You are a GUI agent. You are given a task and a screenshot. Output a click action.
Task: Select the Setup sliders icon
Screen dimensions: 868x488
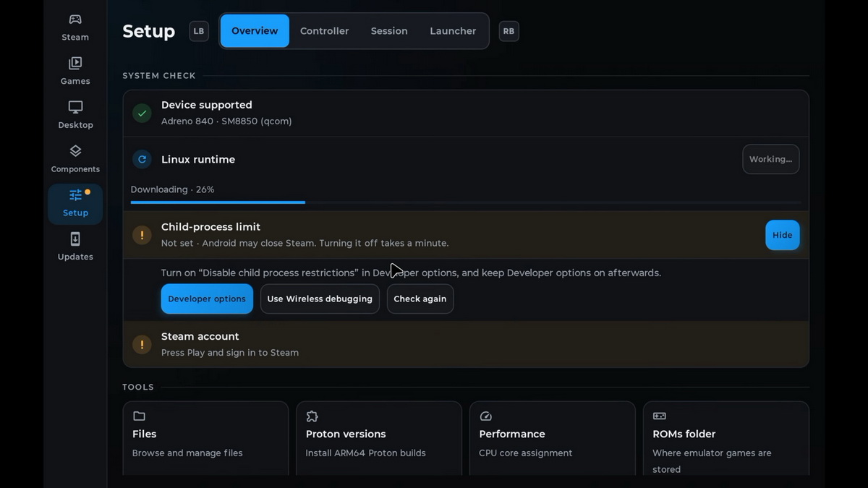click(75, 195)
